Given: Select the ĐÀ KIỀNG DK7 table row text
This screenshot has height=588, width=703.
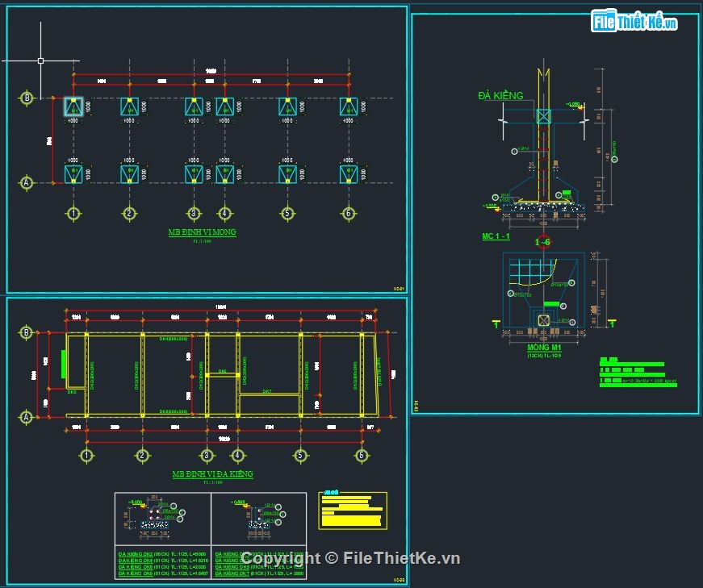Looking at the screenshot, I should pos(259,573).
